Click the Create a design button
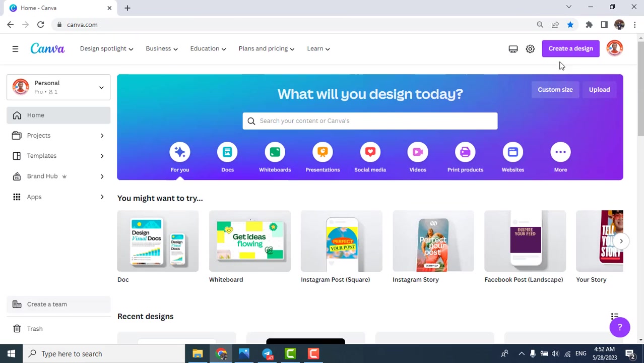This screenshot has width=644, height=363. point(570,48)
